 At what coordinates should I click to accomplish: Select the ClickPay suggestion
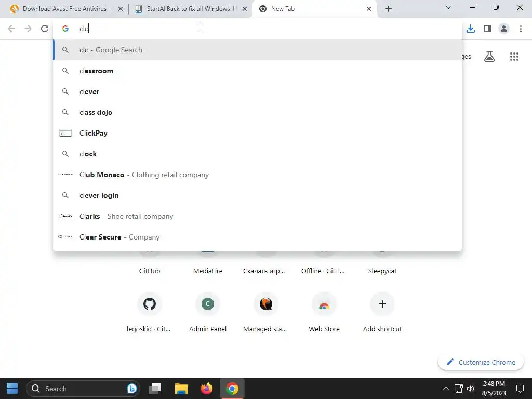click(258, 133)
